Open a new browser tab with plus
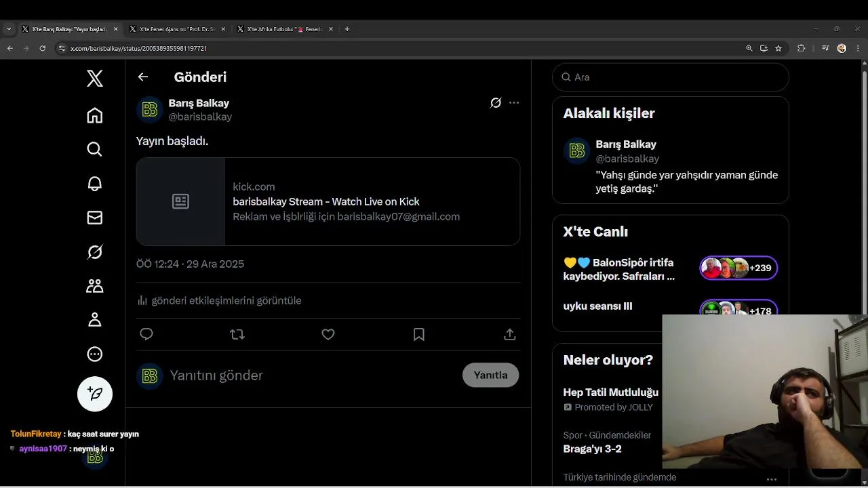The image size is (868, 488). tap(347, 29)
